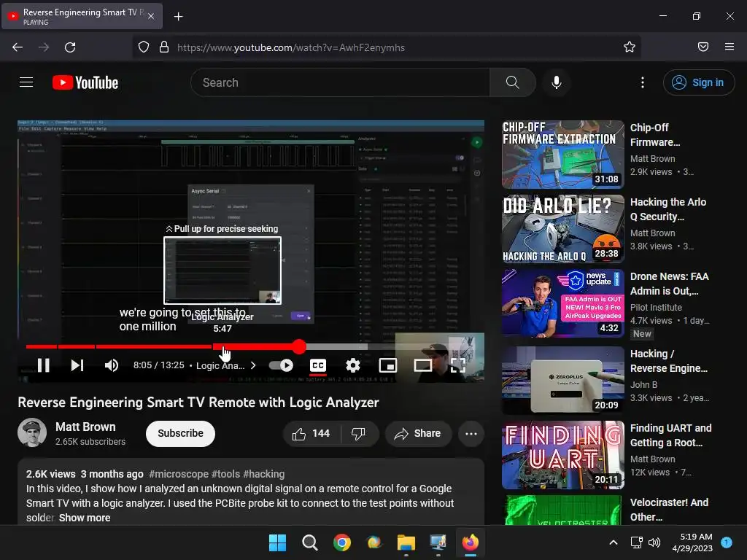Go forward in browser history
The image size is (747, 560).
tap(44, 47)
